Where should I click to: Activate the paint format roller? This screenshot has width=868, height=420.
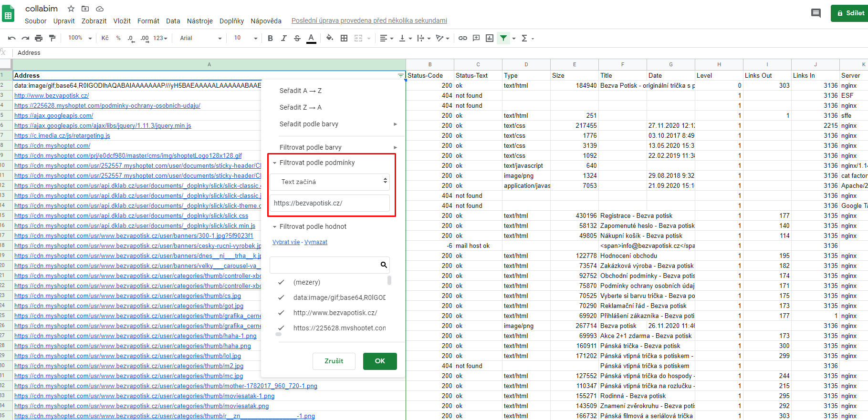point(52,38)
